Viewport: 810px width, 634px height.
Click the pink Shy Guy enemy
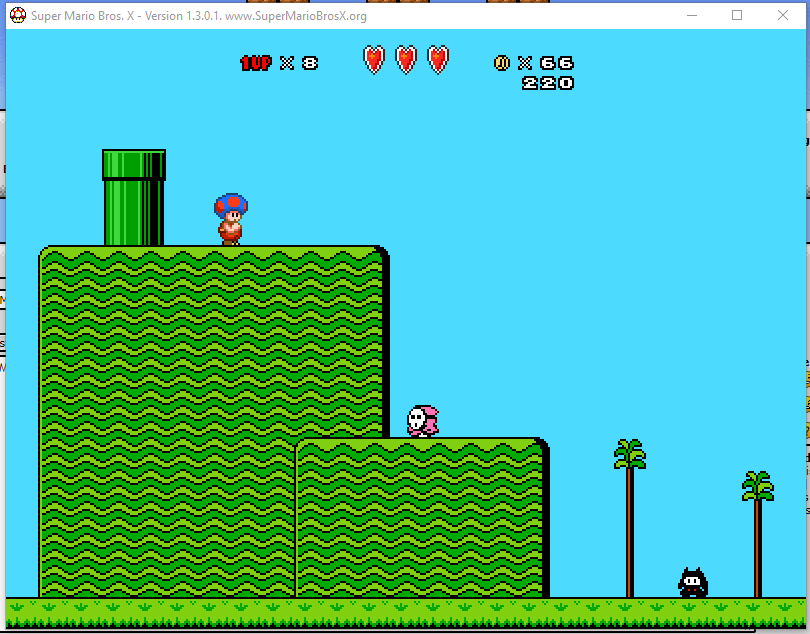(x=423, y=421)
